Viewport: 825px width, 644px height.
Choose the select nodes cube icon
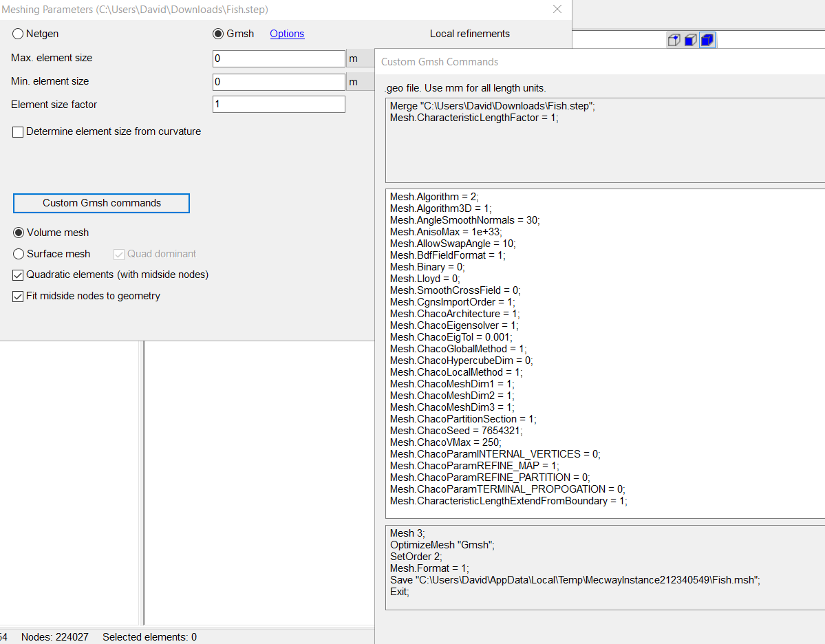674,40
